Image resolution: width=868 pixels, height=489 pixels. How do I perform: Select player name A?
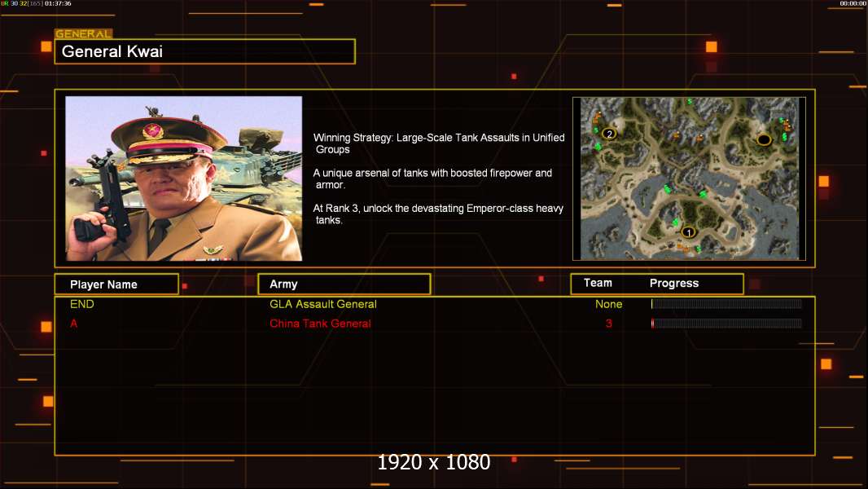point(73,324)
